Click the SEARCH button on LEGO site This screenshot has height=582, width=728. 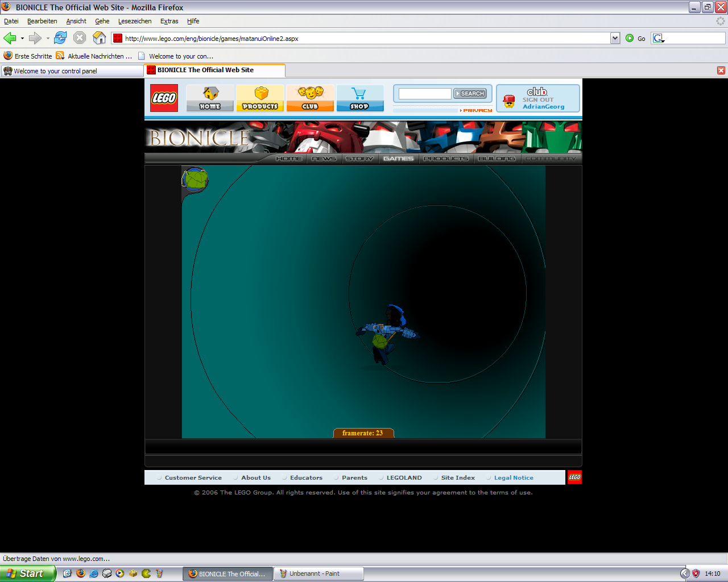point(470,94)
